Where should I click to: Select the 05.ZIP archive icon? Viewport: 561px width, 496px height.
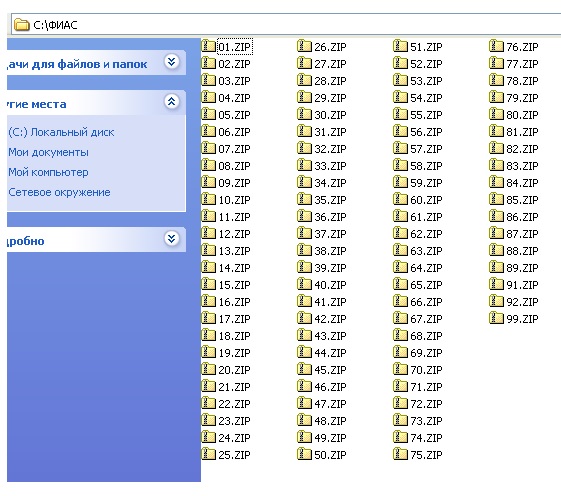pyautogui.click(x=208, y=114)
